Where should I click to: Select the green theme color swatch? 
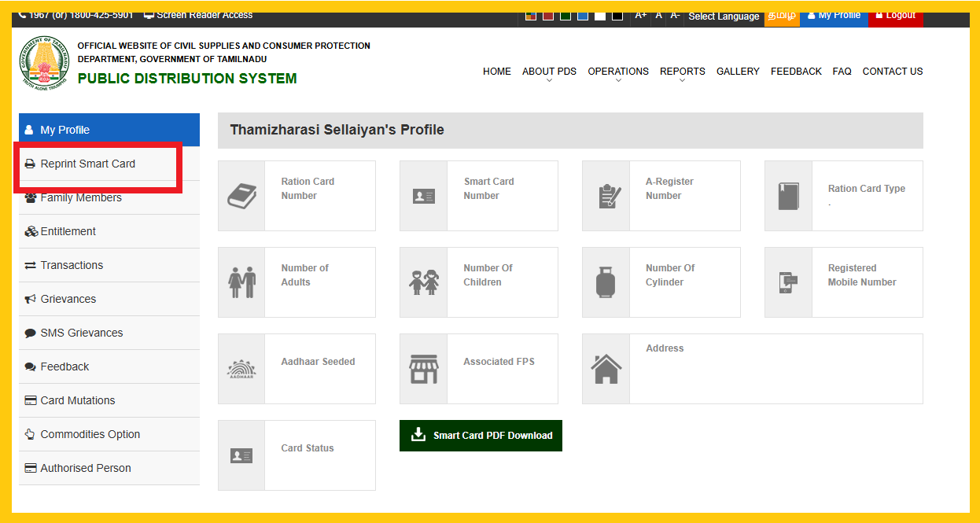point(565,15)
